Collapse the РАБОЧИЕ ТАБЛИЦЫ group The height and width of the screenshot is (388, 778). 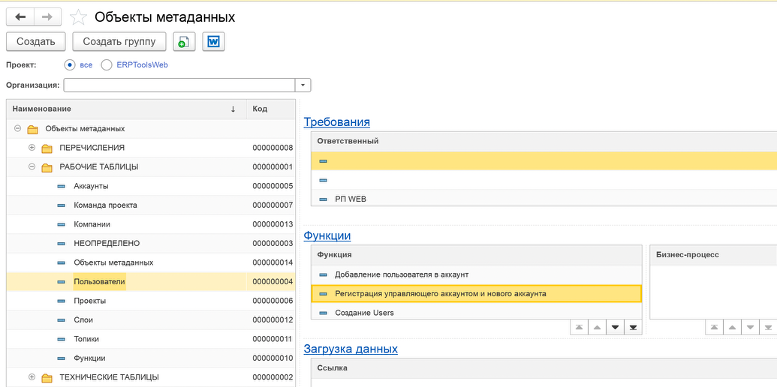[32, 167]
